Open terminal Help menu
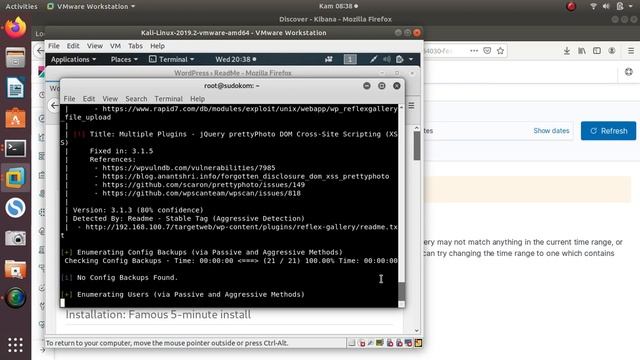The image size is (640, 360). [197, 99]
